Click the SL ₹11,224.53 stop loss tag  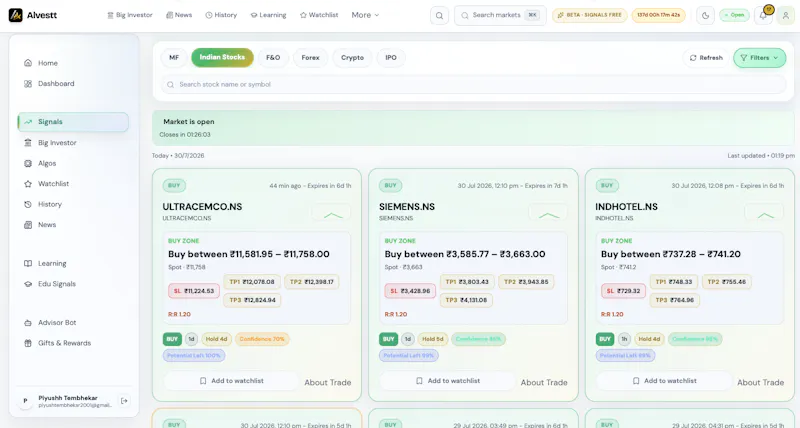pos(194,291)
